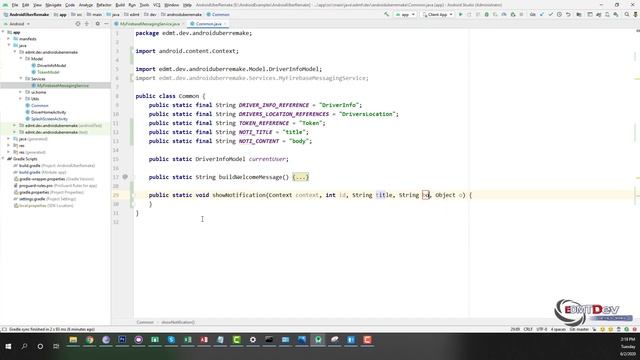The width and height of the screenshot is (640, 360).
Task: Switch to MyFirebaseMessagingService.java tab
Action: click(149, 24)
